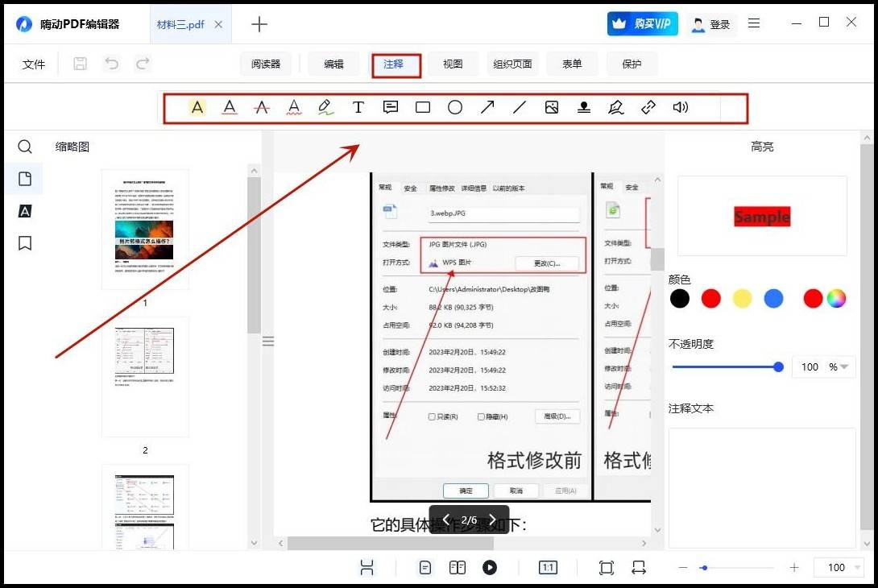Screen dimensions: 878x588
Task: Click the undo arrow icon
Action: 112,64
